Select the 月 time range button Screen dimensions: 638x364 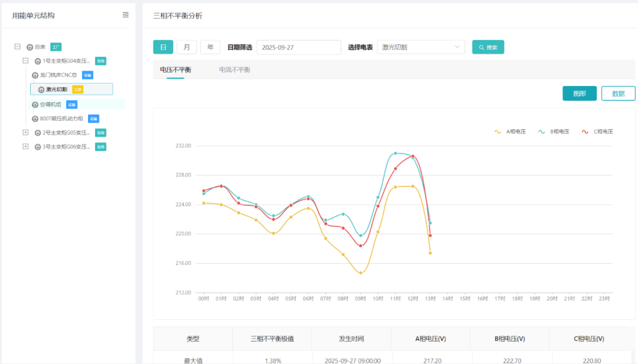click(187, 47)
